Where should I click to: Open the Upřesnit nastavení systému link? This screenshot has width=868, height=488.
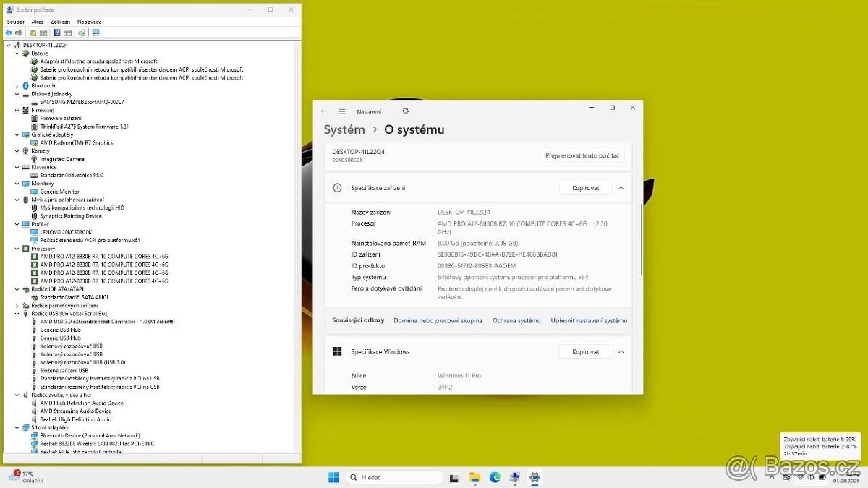coord(589,320)
